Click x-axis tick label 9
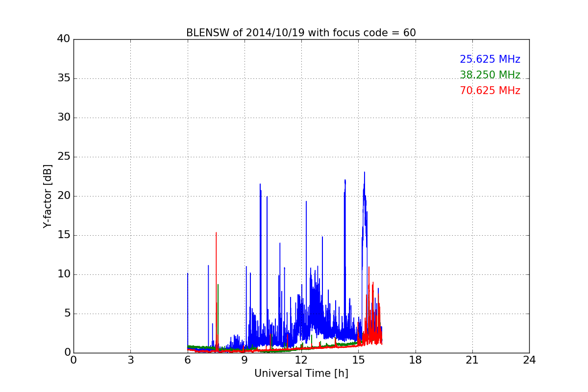 tap(245, 360)
